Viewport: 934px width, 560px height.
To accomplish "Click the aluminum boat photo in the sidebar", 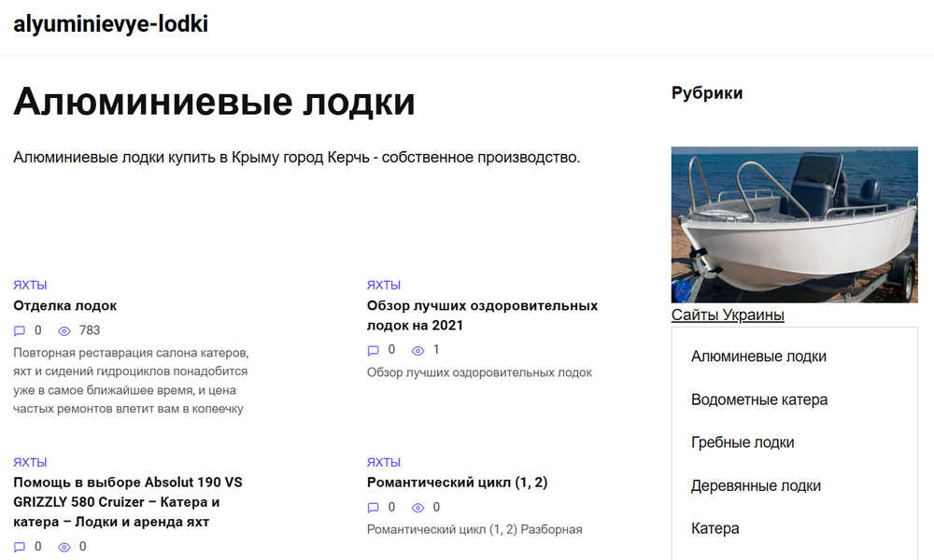I will [x=794, y=224].
